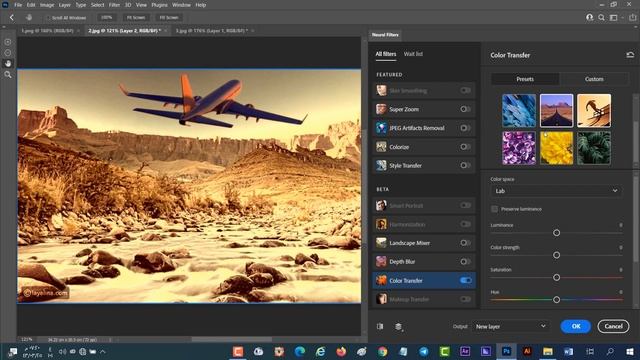Open the Layer menu
The width and height of the screenshot is (640, 360).
[64, 5]
